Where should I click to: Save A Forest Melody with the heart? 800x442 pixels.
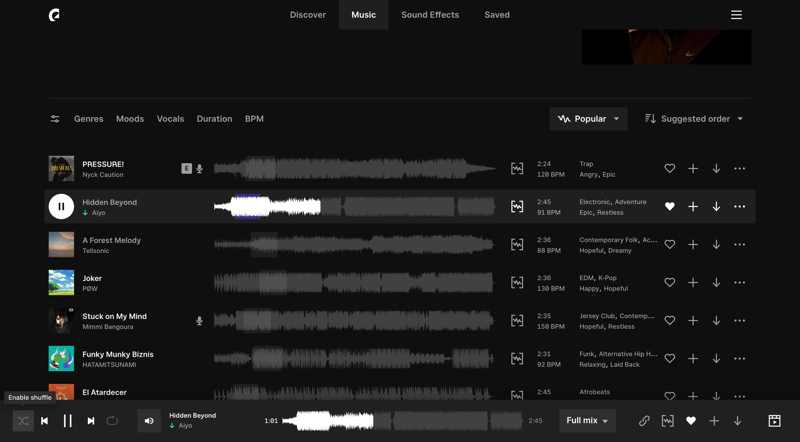(669, 244)
